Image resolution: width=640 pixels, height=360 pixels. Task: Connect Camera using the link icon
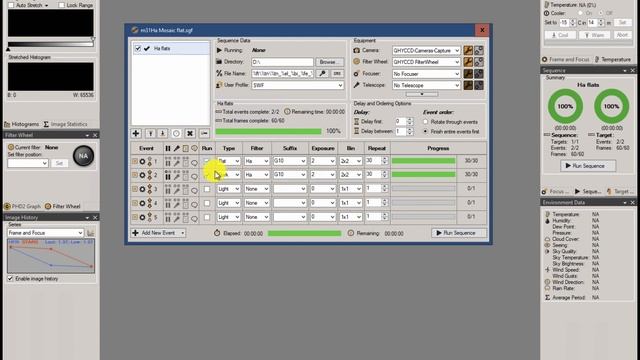[x=479, y=51]
